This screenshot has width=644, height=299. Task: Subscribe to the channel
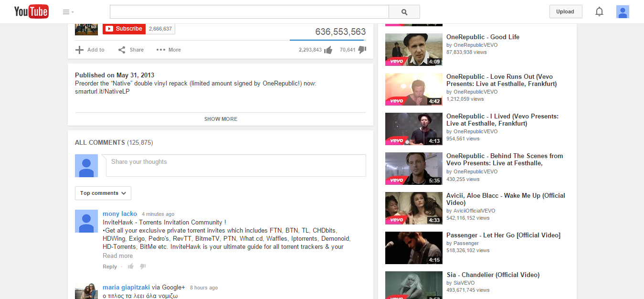pos(124,29)
